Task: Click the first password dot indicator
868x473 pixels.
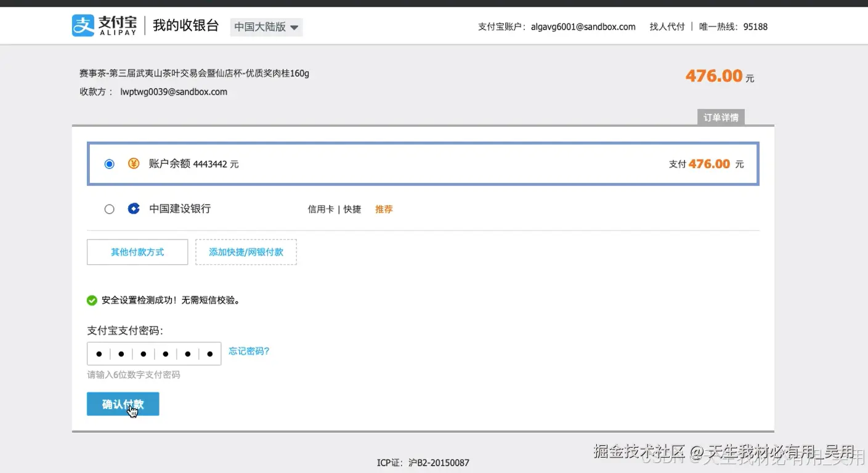Action: (x=99, y=353)
